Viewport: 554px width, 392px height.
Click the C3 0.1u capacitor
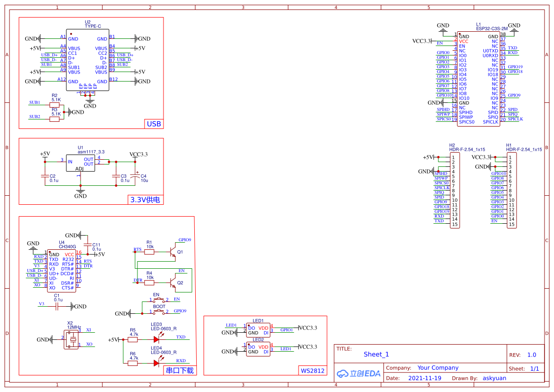[116, 176]
